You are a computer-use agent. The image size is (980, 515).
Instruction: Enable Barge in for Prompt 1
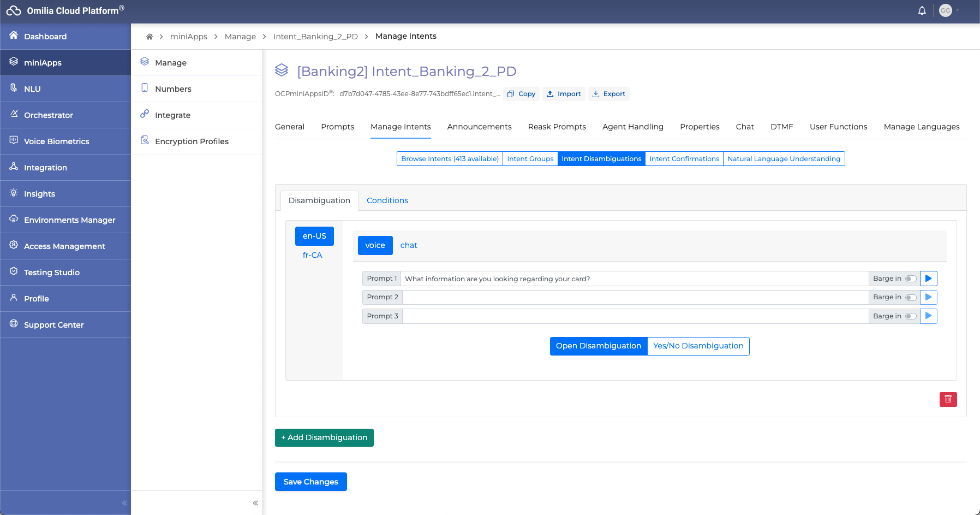[910, 279]
